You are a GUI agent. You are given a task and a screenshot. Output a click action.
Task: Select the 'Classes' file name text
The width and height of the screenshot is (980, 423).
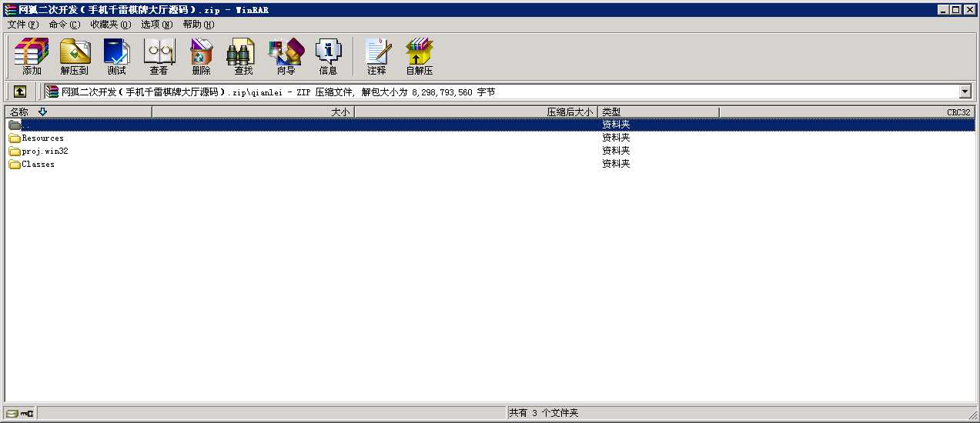point(38,165)
